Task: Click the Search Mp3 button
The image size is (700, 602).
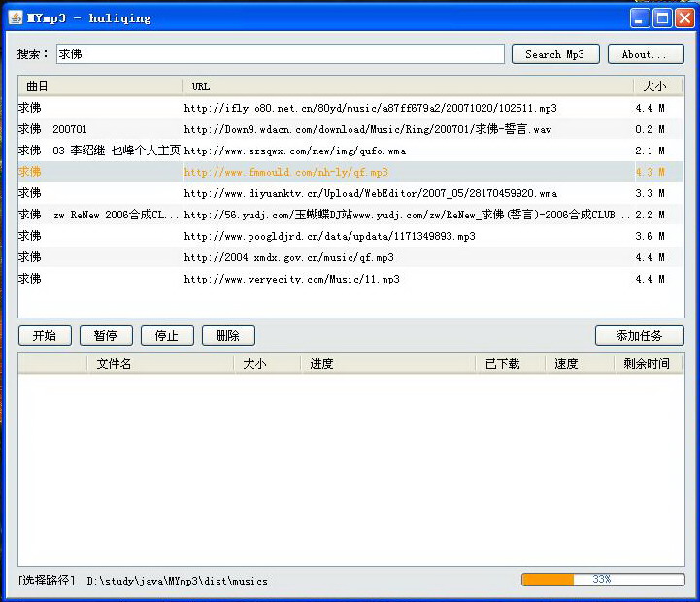Action: click(x=555, y=54)
